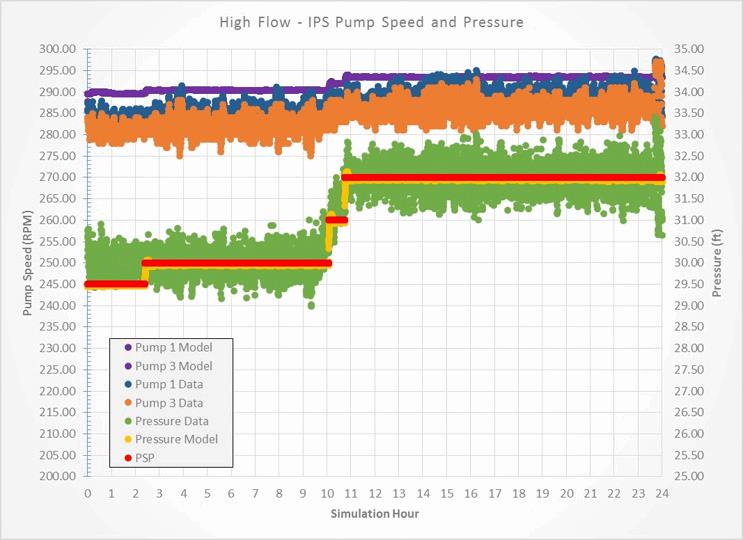Click the 25.00 label on right axis

[688, 476]
